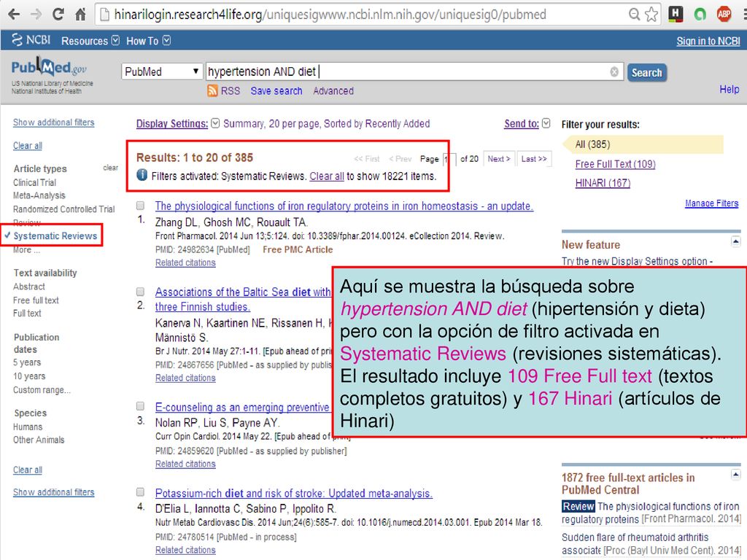This screenshot has height=560, width=747.
Task: Click the magnifier icon in the address bar
Action: tap(634, 15)
